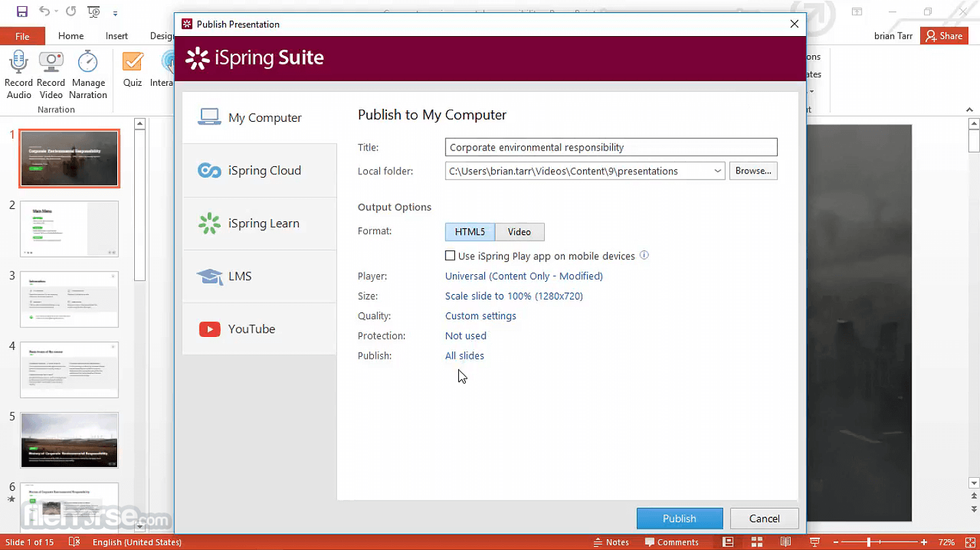Screen dimensions: 980x550
Task: Switch to Normal view icon
Action: [x=728, y=543]
